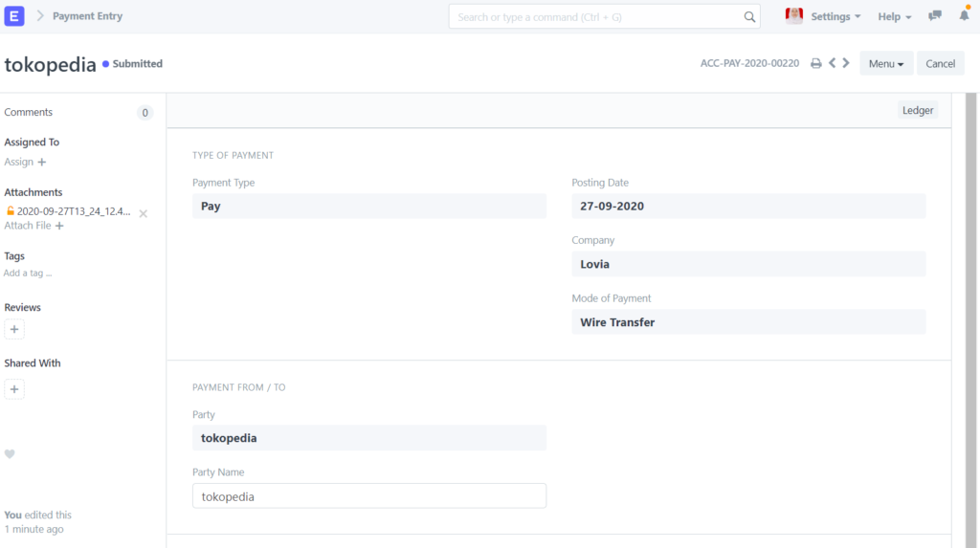Share document using Shared With plus box

14,389
